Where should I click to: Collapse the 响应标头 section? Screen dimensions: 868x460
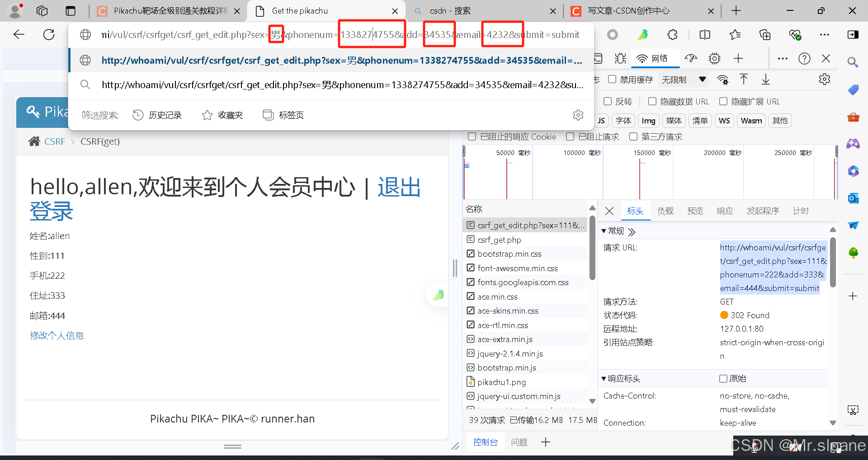pos(604,379)
